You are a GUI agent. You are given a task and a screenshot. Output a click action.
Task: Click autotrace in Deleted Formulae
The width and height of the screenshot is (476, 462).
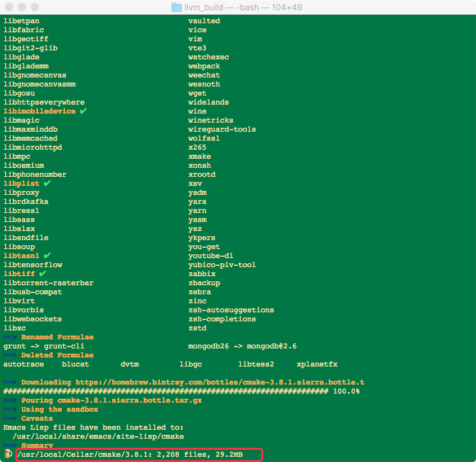click(x=24, y=364)
